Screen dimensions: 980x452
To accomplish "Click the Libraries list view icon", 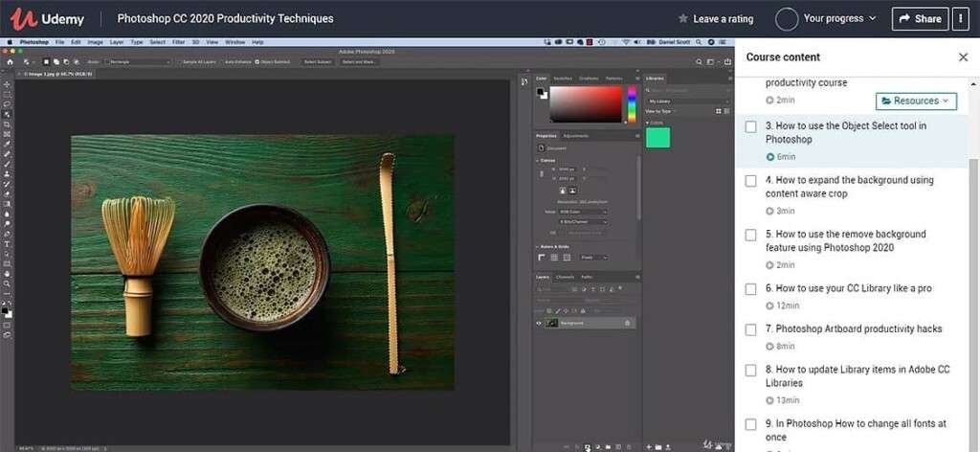I will (x=727, y=111).
